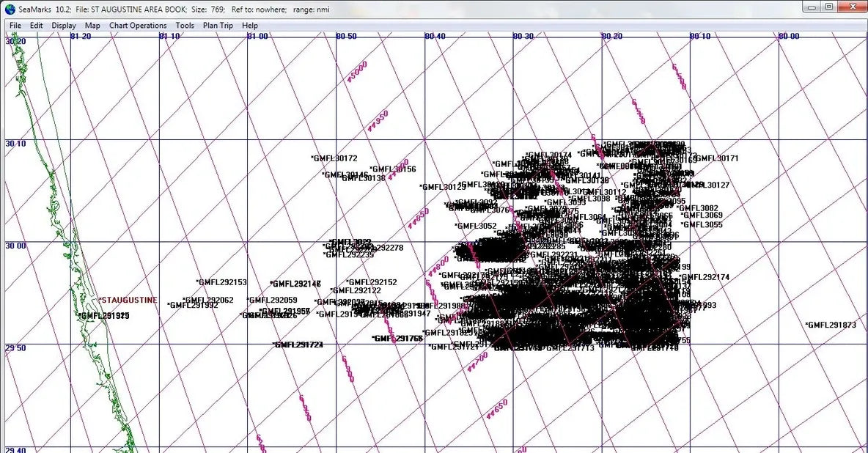Select waypoint GMFL30171
Viewport: 868px width, 453px height.
[x=716, y=158]
